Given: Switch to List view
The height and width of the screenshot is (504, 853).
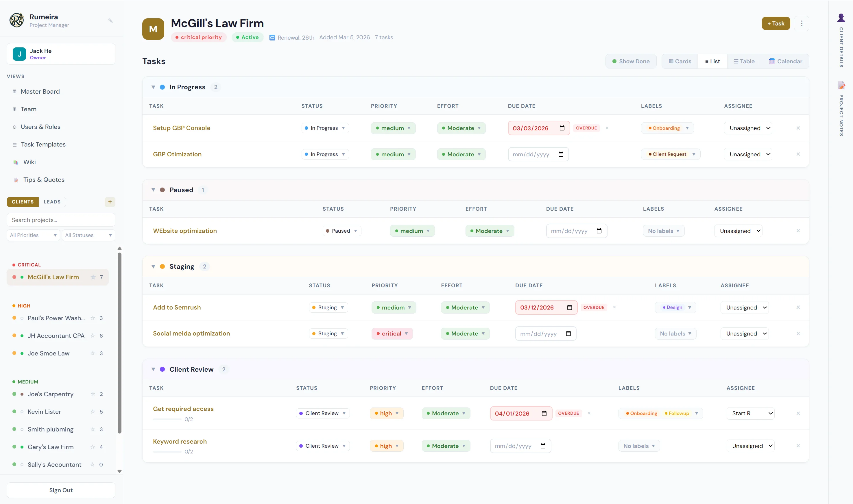Looking at the screenshot, I should click(x=712, y=62).
